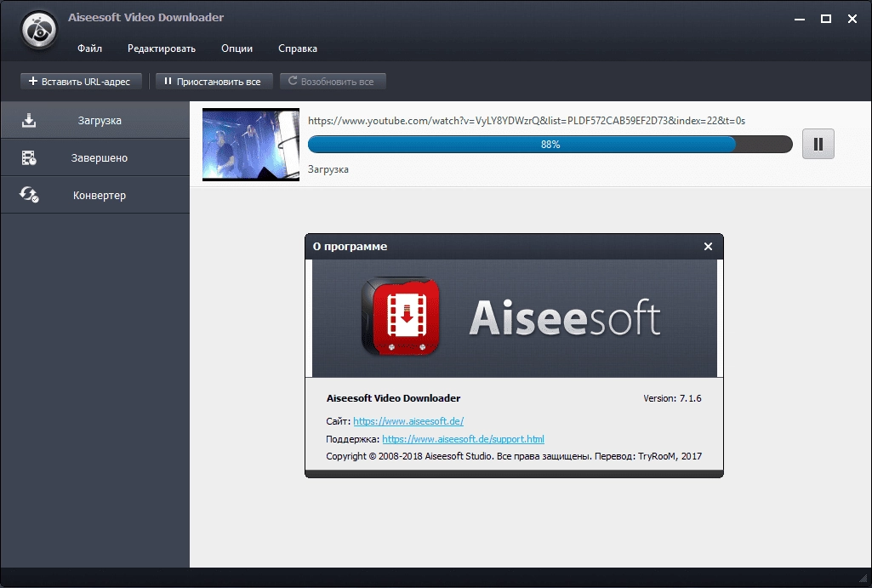Viewport: 872px width, 588px height.
Task: Click the YouTube URL text of the download
Action: 526,121
